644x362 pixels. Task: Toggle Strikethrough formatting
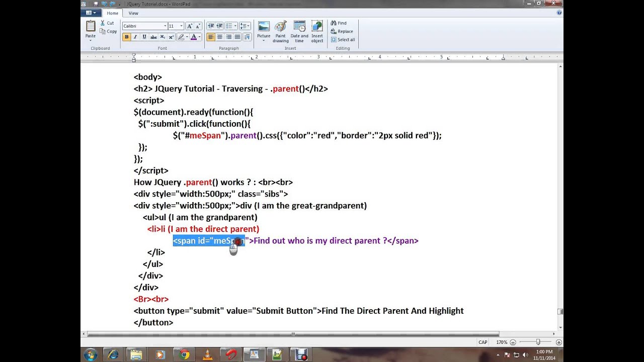153,37
